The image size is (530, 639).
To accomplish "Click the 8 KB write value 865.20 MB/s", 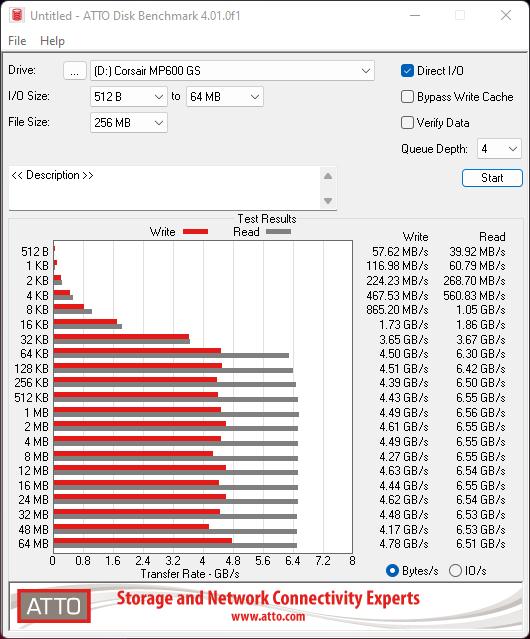I will (x=397, y=310).
